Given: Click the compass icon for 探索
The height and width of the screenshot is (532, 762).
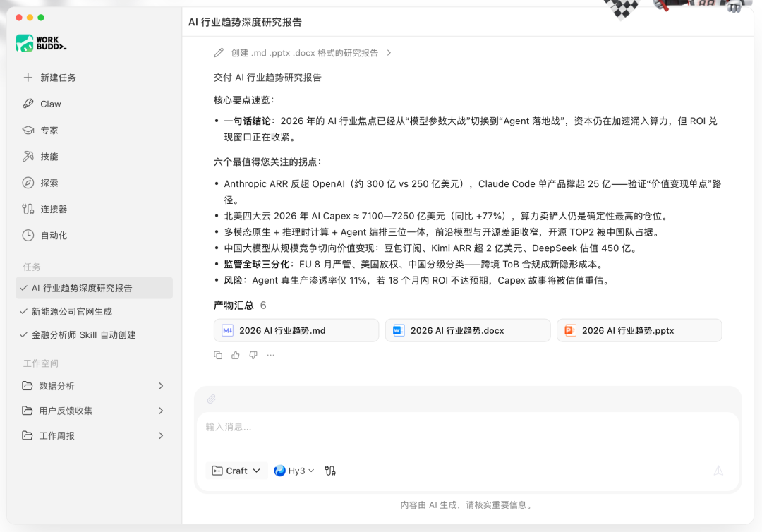Looking at the screenshot, I should [28, 183].
